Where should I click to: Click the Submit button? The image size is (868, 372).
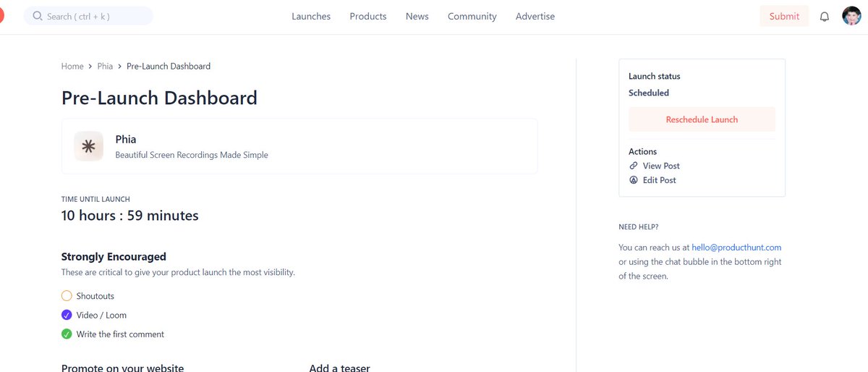pyautogui.click(x=784, y=16)
